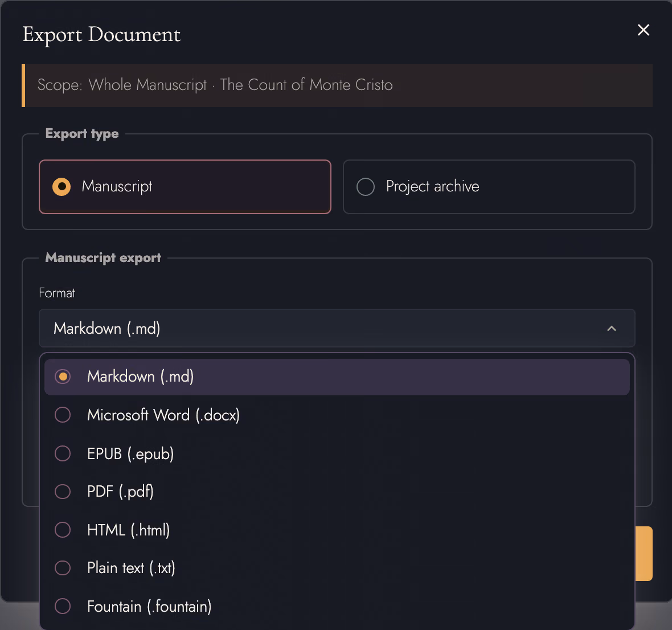672x630 pixels.
Task: Choose Markdown (.md) format option
Action: [337, 377]
